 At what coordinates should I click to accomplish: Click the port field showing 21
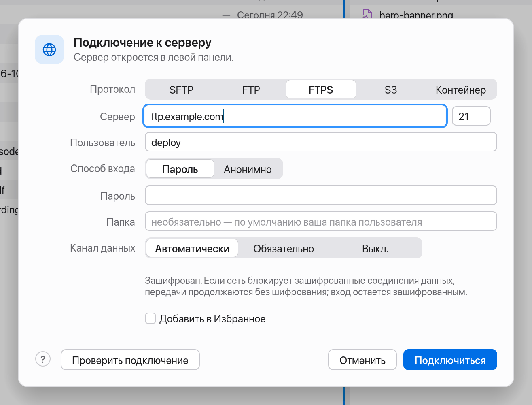coord(471,116)
